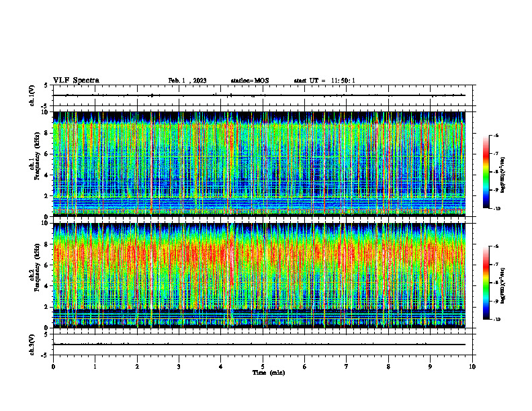
Task: Select ch.2 colorbar log(PSD) unit label
Action: (x=503, y=285)
